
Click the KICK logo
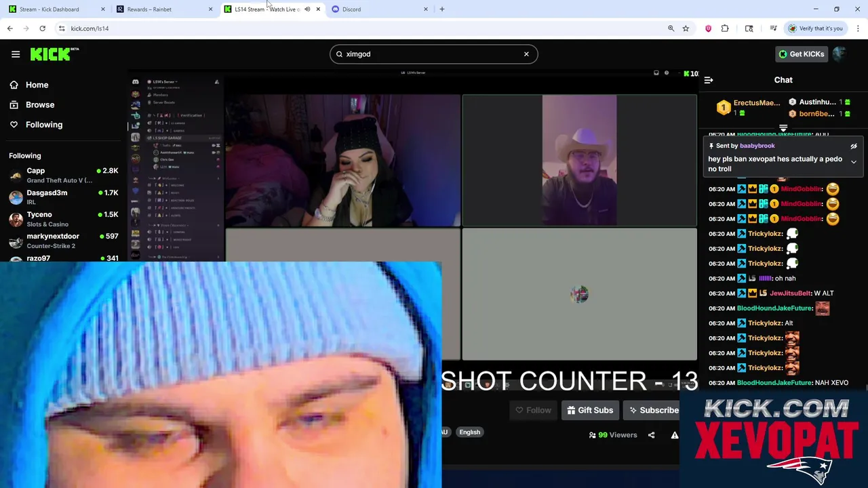click(x=54, y=54)
